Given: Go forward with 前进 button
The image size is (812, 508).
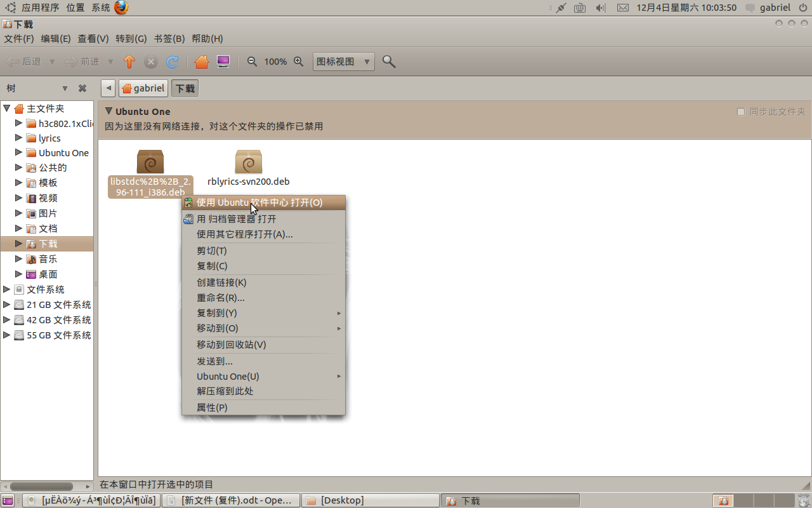Looking at the screenshot, I should [83, 62].
